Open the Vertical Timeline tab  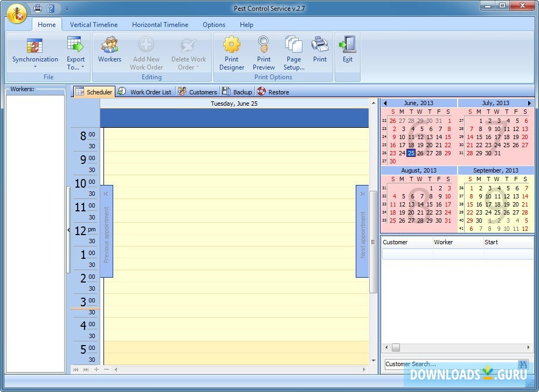(x=93, y=25)
